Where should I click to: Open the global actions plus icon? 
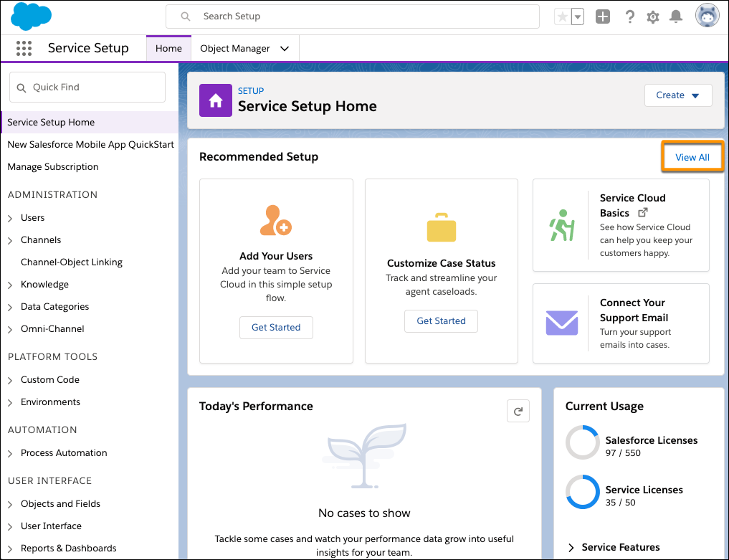603,16
